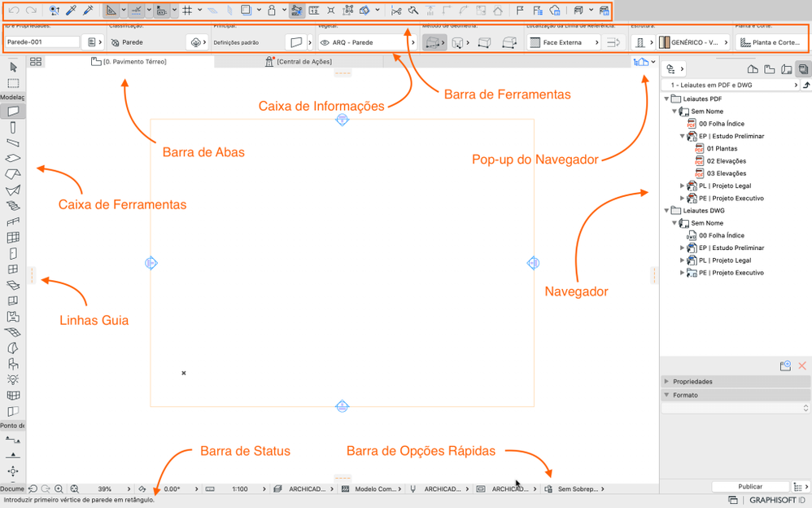812x508 pixels.
Task: Click the Undo arrow icon
Action: pos(14,11)
